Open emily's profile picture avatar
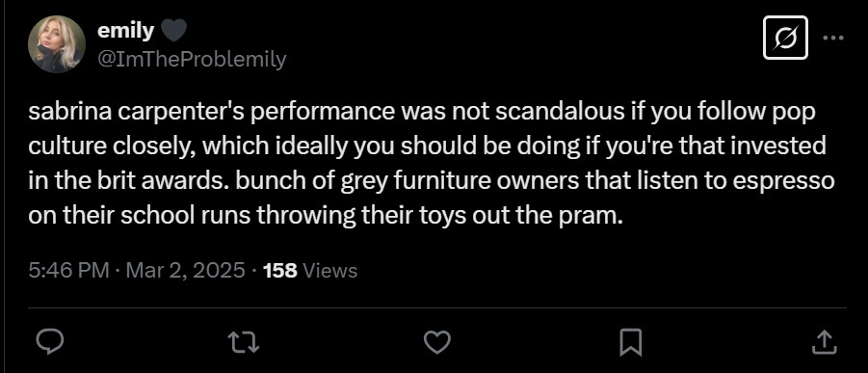This screenshot has width=868, height=373. (57, 44)
